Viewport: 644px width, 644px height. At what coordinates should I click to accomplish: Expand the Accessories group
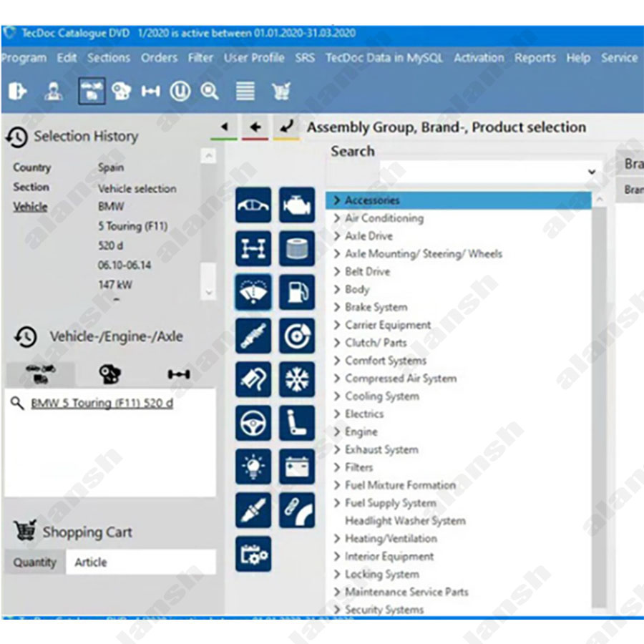coord(337,200)
